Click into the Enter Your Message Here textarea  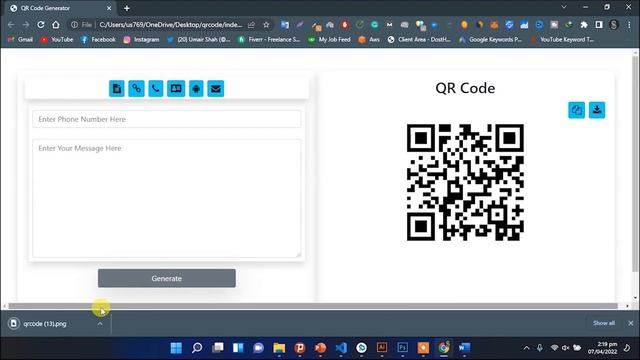tap(167, 198)
